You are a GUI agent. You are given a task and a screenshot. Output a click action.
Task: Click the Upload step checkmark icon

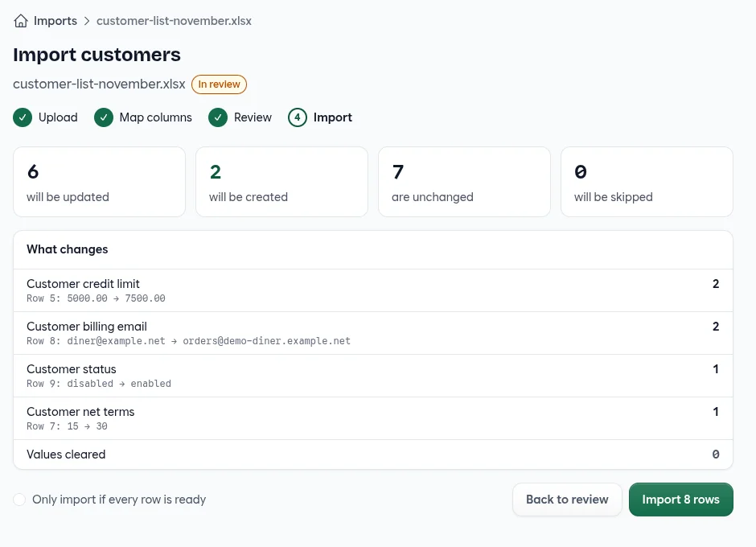23,117
